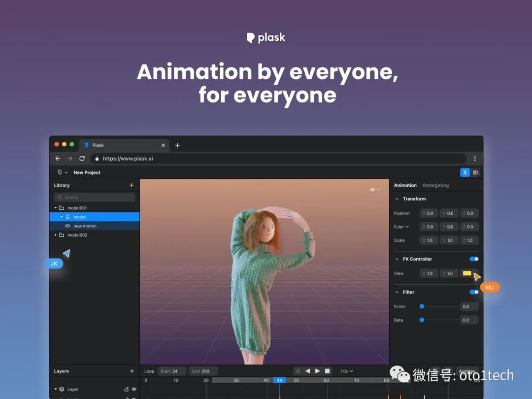Viewport: 532px width, 399px height.
Task: Toggle the FK Controller switch
Action: [x=474, y=259]
